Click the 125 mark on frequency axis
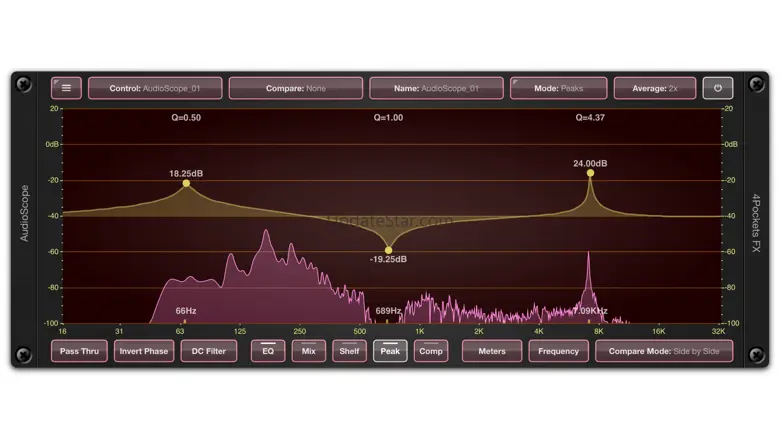The width and height of the screenshot is (780, 439). 240,331
